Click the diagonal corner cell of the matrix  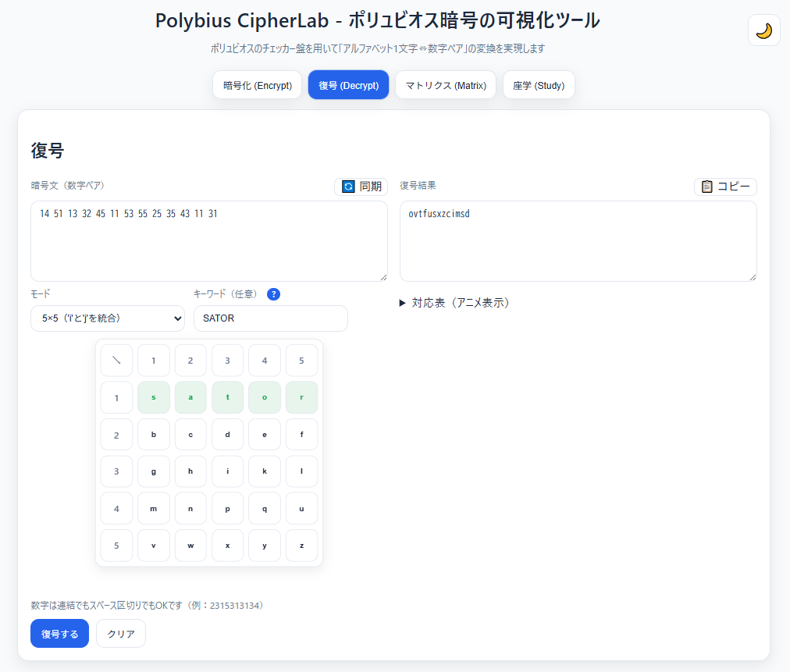pos(116,361)
